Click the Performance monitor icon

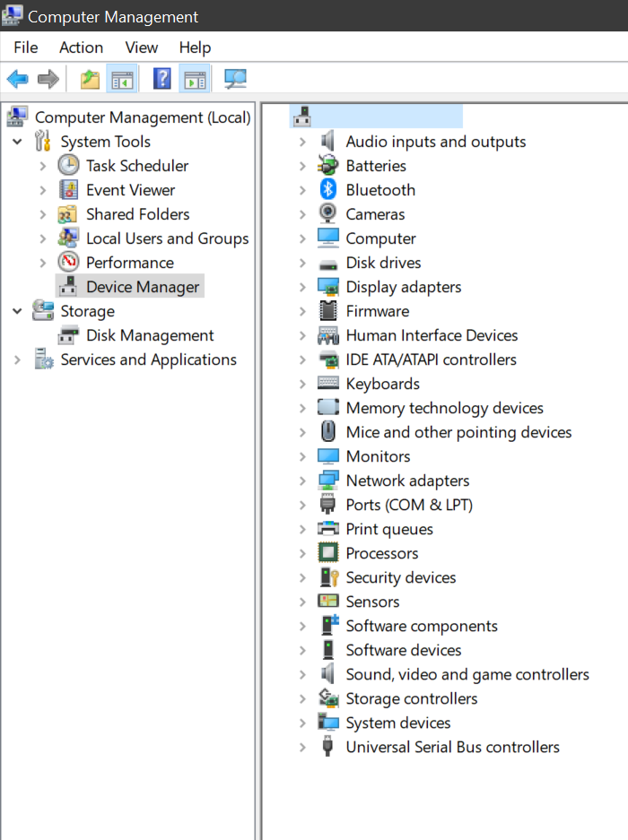tap(68, 262)
